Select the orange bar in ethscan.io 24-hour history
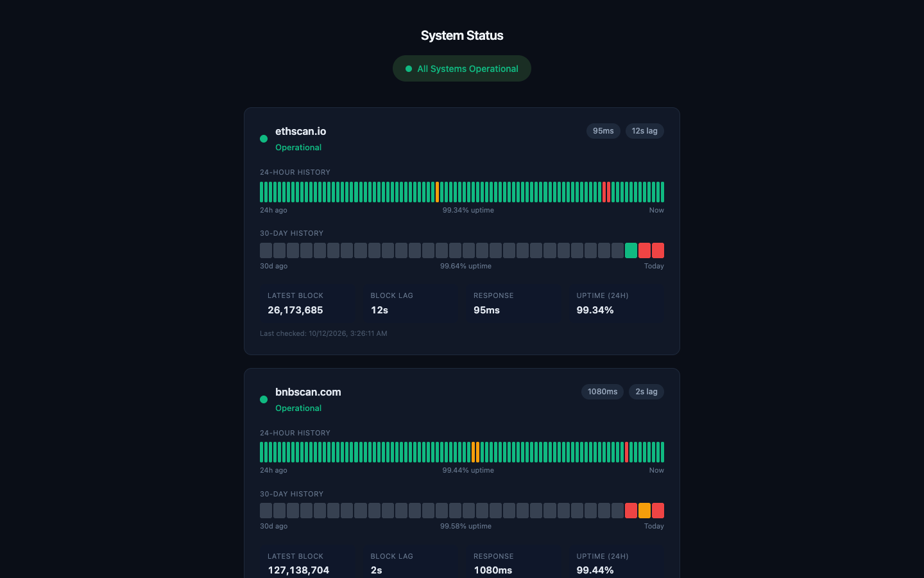The image size is (924, 578). [437, 192]
